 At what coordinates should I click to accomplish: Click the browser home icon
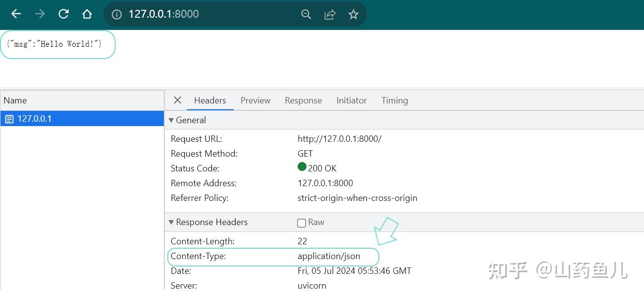pos(87,14)
